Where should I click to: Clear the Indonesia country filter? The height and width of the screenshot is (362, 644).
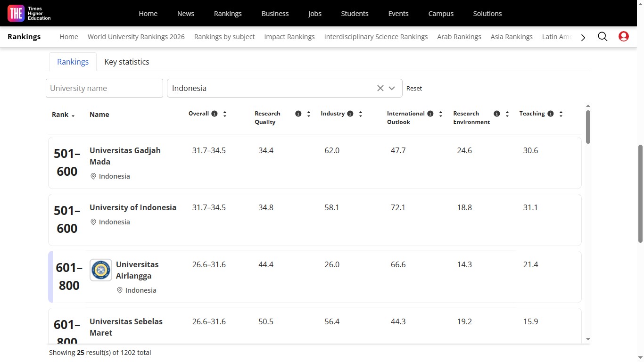pyautogui.click(x=380, y=88)
